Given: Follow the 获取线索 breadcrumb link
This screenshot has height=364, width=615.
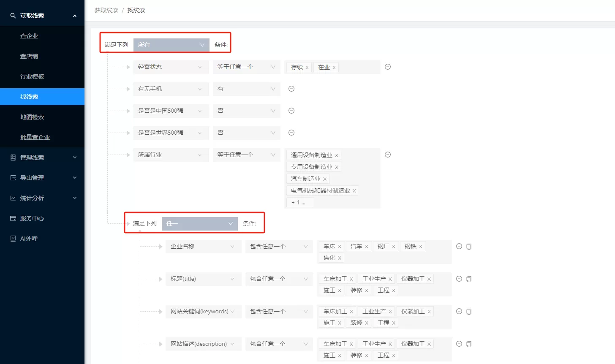Looking at the screenshot, I should 106,10.
